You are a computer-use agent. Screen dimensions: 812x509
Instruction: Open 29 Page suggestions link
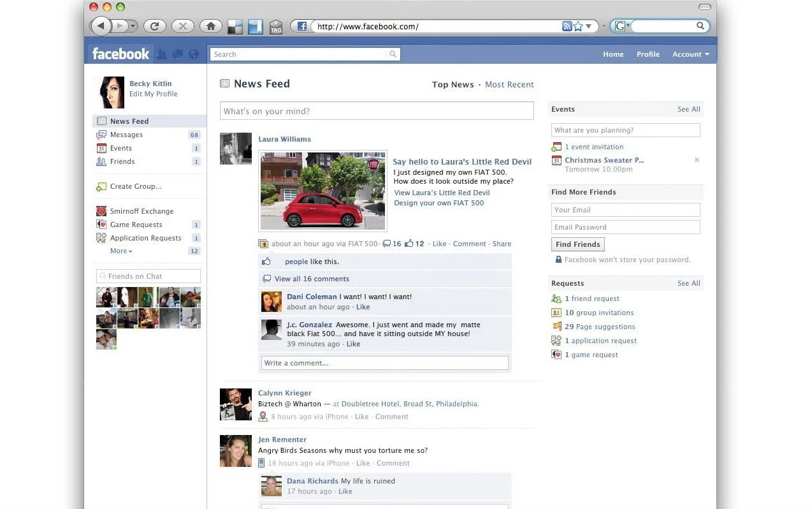click(x=600, y=327)
